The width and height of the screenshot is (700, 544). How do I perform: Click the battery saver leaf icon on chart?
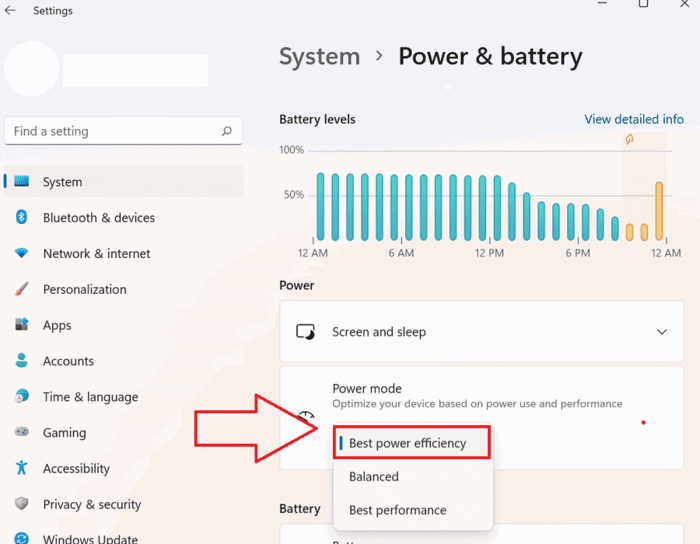click(x=629, y=139)
